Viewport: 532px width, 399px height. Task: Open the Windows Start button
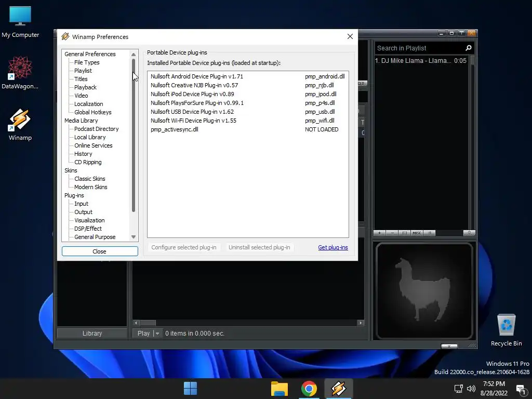(x=190, y=389)
